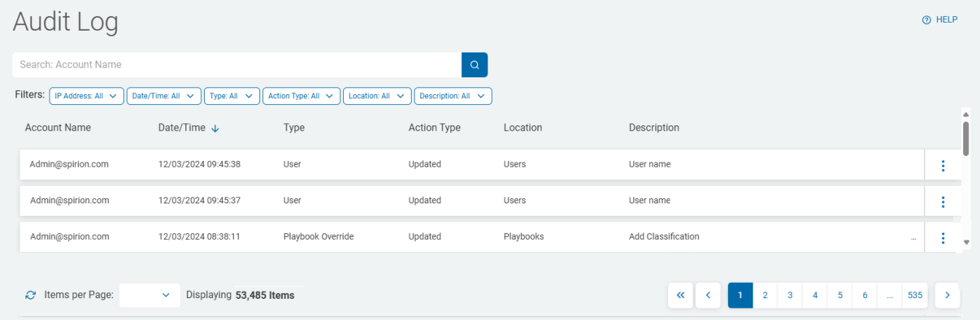The height and width of the screenshot is (320, 980).
Task: Go to previous page using left chevron
Action: (x=707, y=295)
